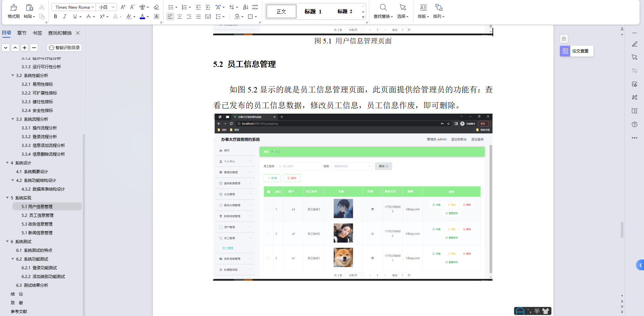
Task: Switch to the 书签 tab
Action: pyautogui.click(x=37, y=33)
